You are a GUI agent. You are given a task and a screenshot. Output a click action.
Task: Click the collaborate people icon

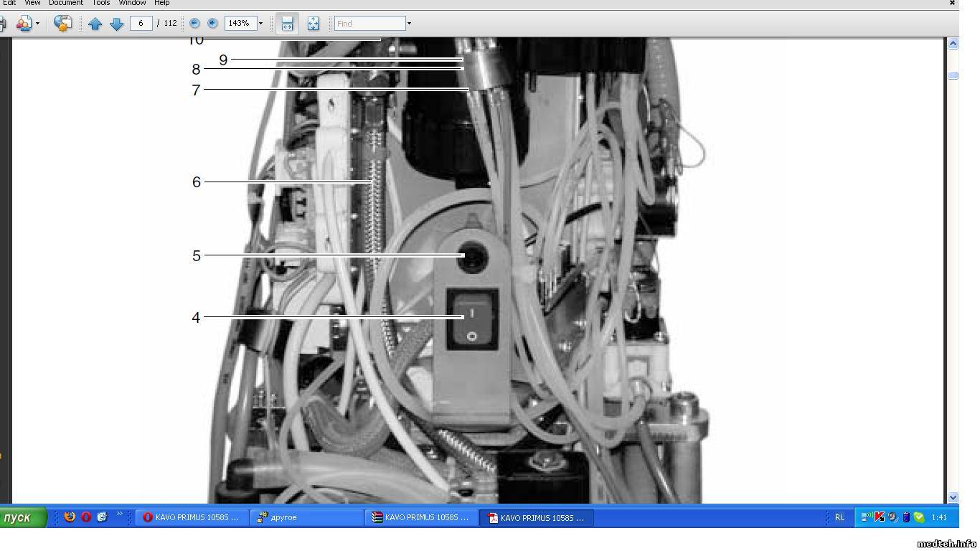(24, 24)
